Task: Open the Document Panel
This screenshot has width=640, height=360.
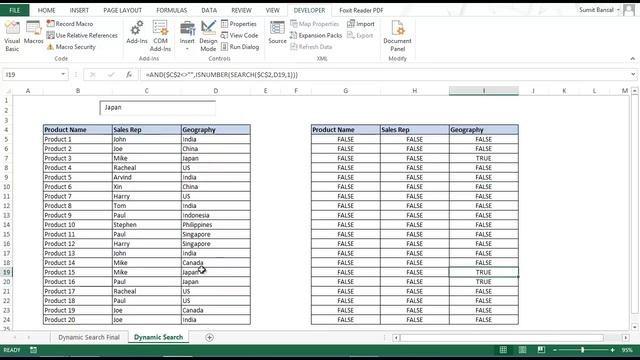Action: pyautogui.click(x=398, y=36)
